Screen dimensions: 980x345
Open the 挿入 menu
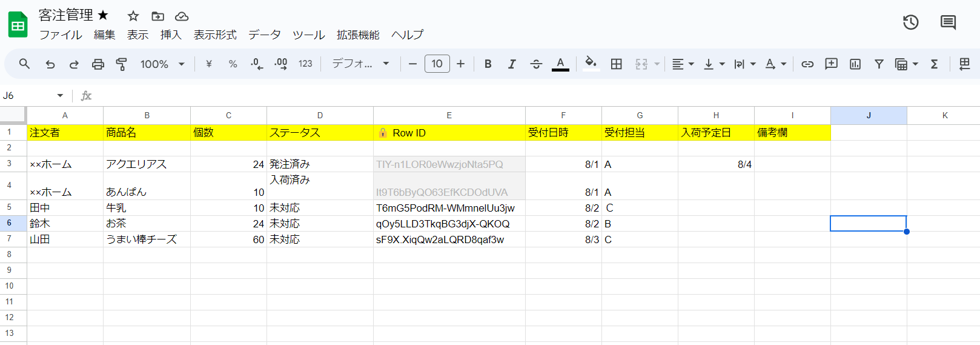pos(171,35)
